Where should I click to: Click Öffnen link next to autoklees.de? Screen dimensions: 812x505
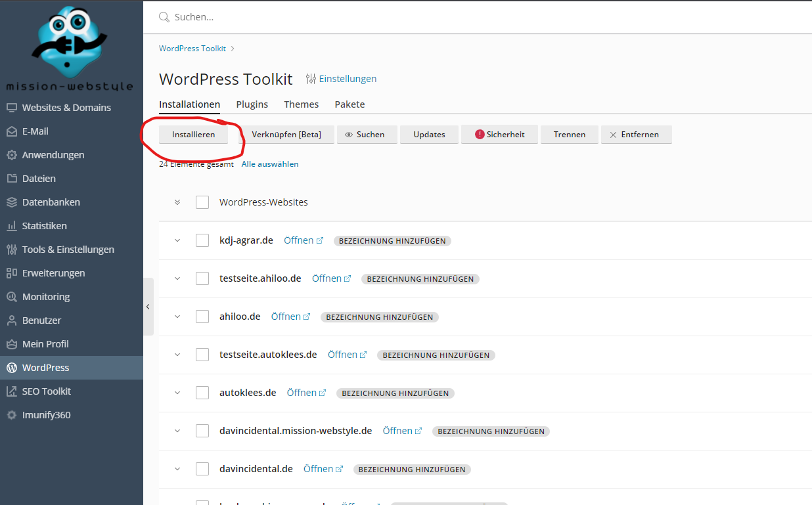(302, 393)
